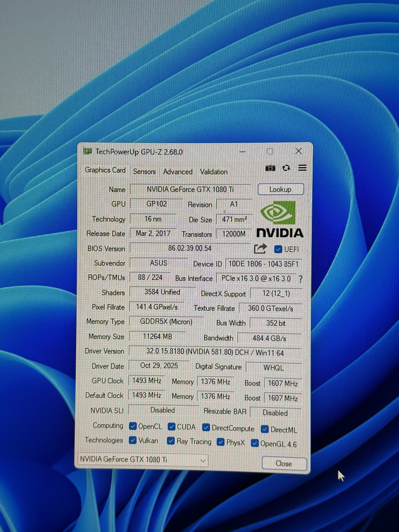Toggle the Vulkan checkbox
Image resolution: width=399 pixels, height=532 pixels.
pos(133,440)
